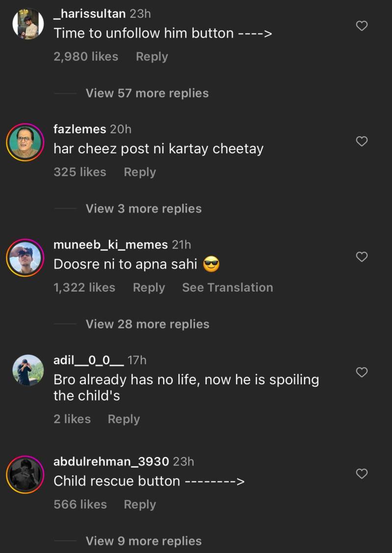View adil__0_0__'s profile photo
The height and width of the screenshot is (553, 392).
coord(28,370)
